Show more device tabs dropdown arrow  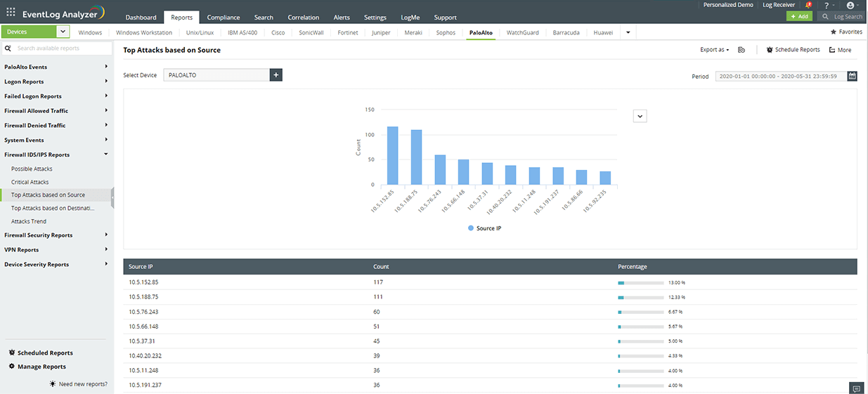628,32
